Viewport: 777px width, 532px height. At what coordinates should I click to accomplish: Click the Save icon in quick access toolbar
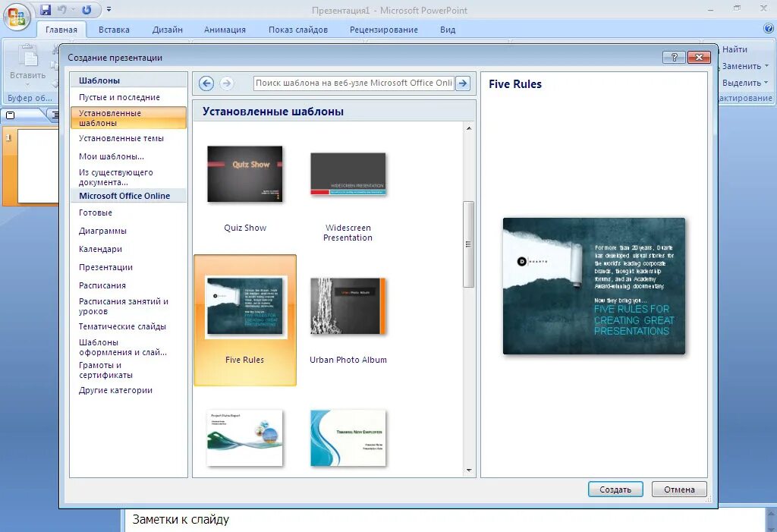pos(46,9)
